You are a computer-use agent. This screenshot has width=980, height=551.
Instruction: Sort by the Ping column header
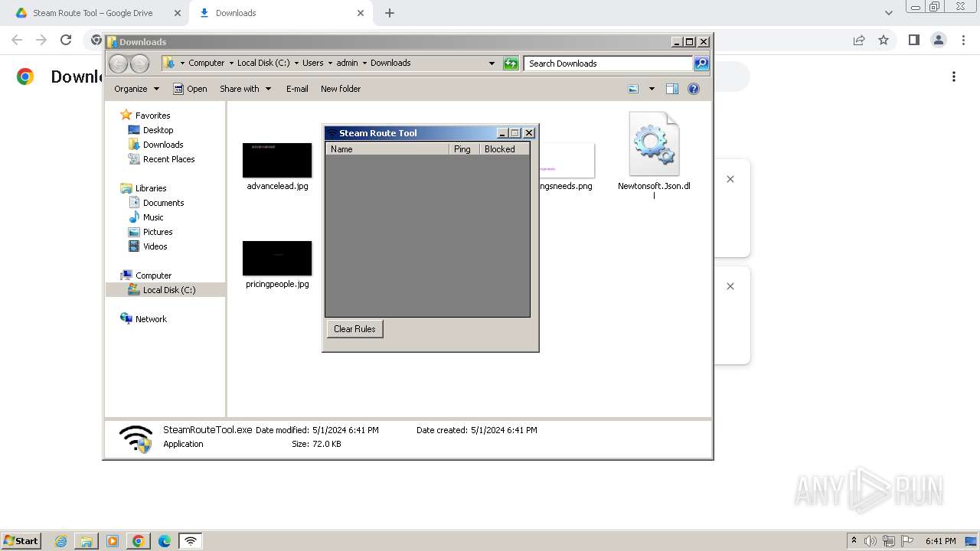[x=464, y=149]
